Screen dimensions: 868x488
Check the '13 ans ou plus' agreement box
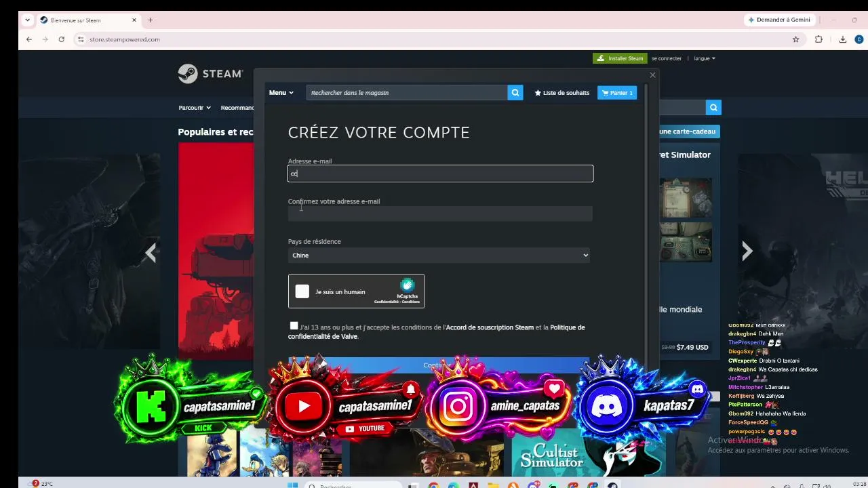(x=294, y=326)
